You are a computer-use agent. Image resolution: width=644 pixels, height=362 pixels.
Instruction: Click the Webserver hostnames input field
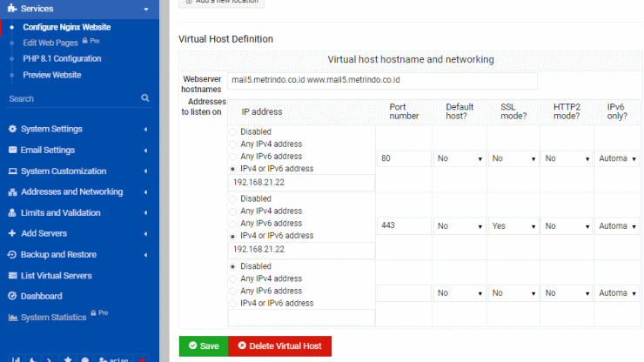pyautogui.click(x=382, y=81)
